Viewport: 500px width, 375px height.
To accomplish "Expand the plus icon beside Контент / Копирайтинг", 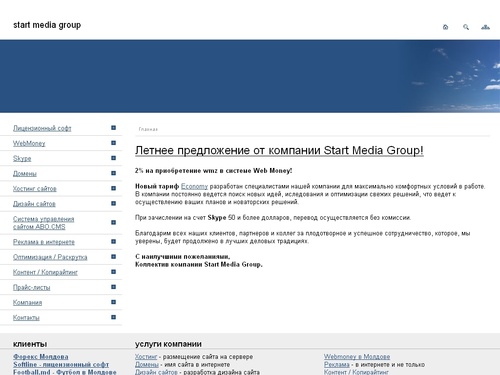I will pos(113,272).
